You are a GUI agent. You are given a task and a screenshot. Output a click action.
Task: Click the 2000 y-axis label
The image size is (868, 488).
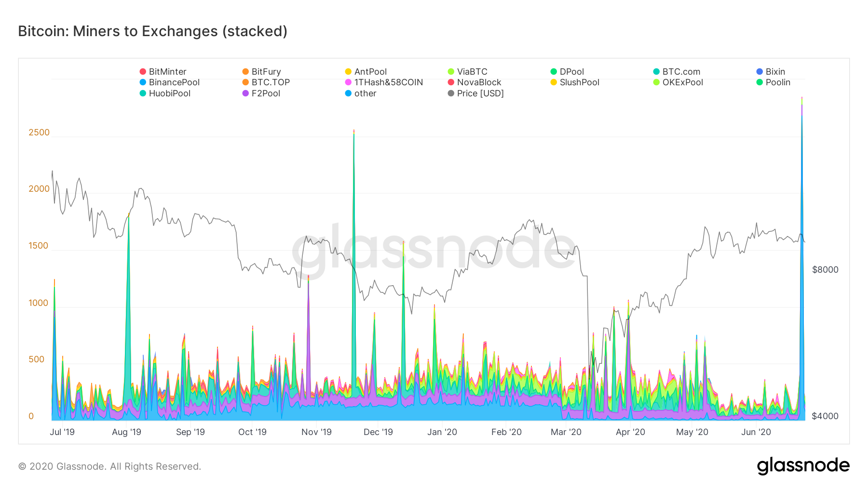point(39,189)
